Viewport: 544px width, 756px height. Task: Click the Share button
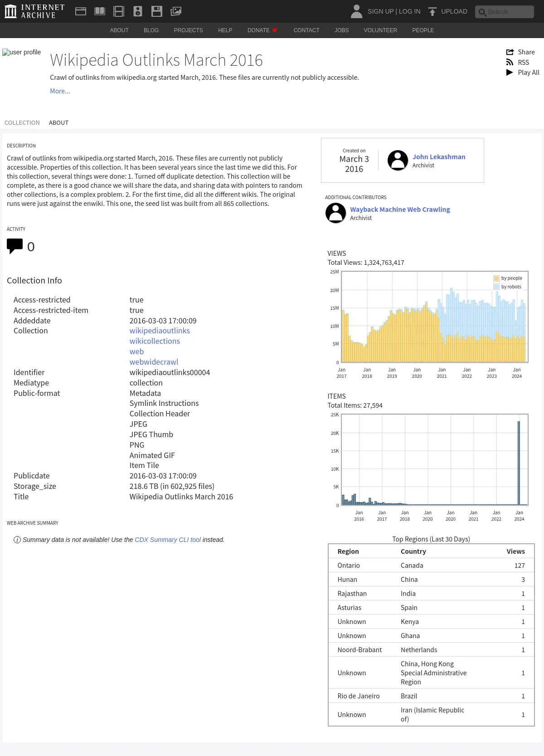point(520,52)
